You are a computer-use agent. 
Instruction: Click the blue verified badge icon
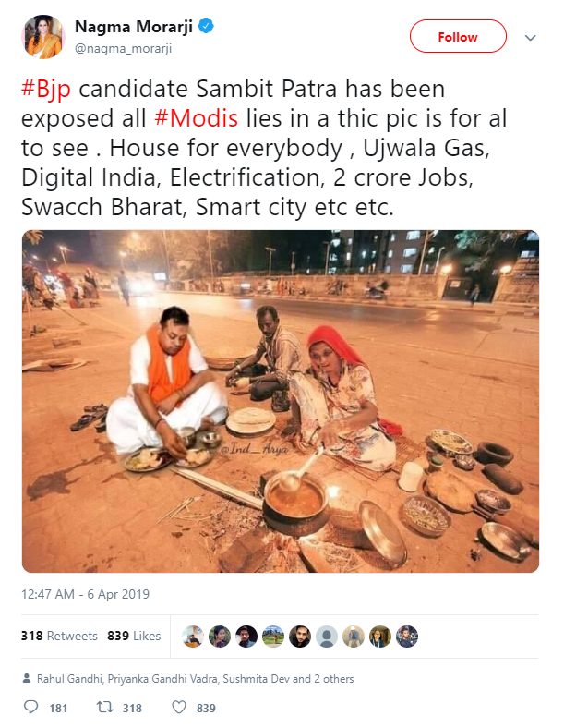pos(206,26)
